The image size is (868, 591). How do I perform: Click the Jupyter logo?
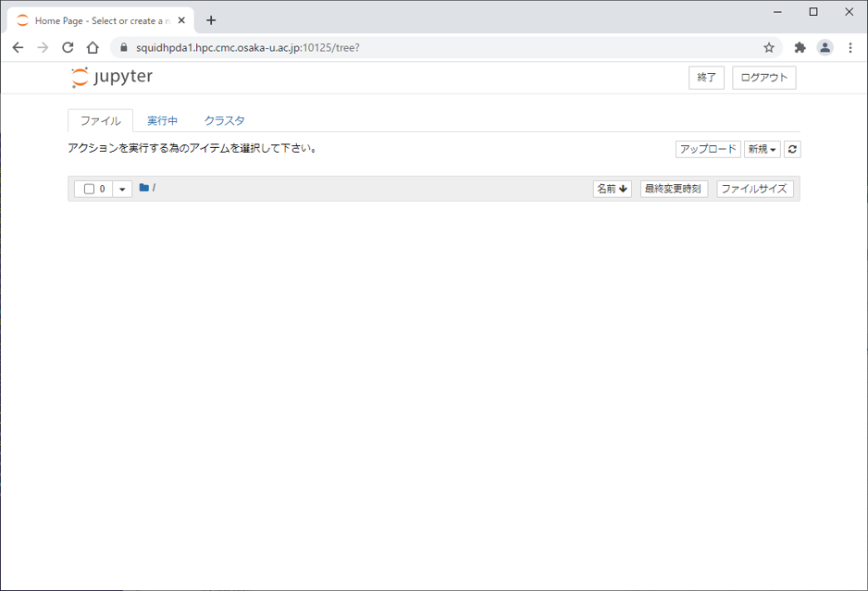coord(112,78)
